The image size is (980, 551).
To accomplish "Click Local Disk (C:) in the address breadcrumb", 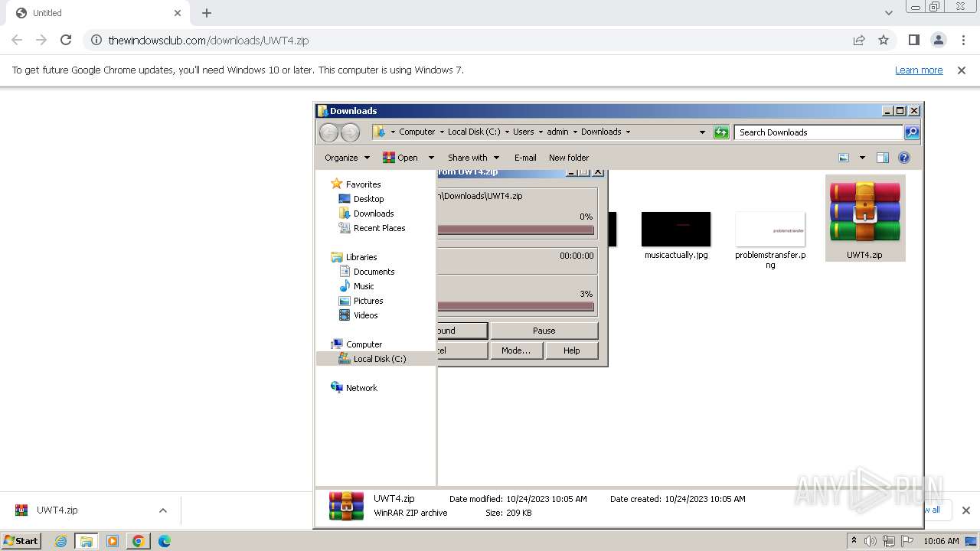I will [x=474, y=132].
